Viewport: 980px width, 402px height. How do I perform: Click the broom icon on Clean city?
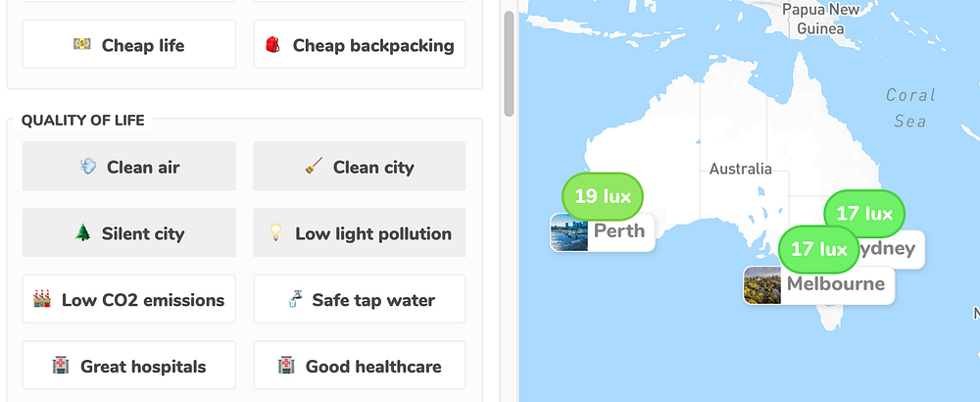[x=314, y=167]
